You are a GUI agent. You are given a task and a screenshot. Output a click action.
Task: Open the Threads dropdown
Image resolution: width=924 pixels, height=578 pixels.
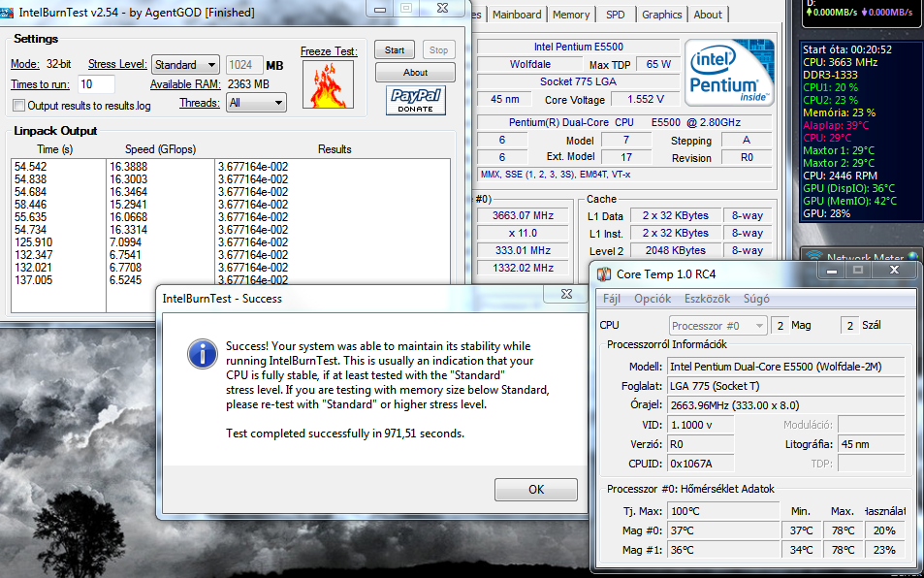(257, 103)
